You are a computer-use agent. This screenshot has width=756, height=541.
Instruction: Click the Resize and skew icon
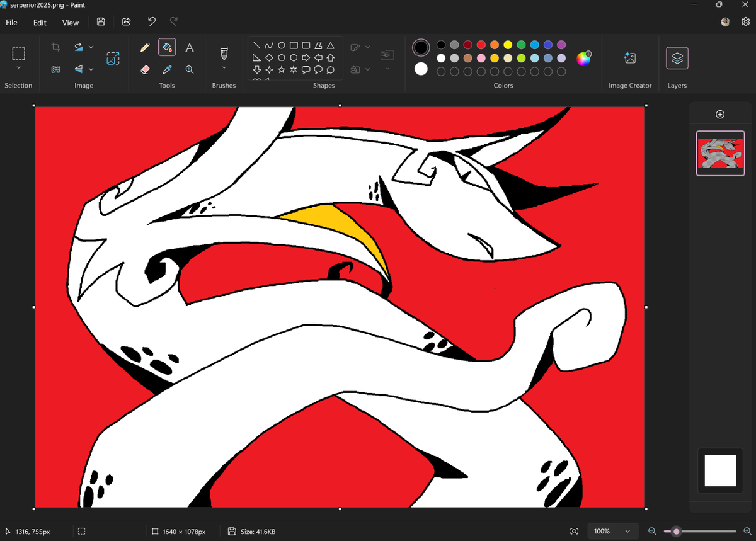coord(113,59)
